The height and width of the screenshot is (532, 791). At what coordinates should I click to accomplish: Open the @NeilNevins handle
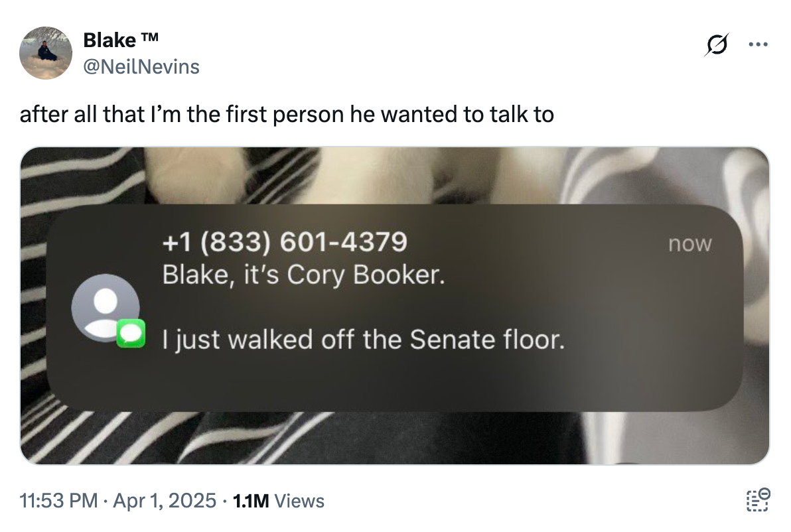(139, 66)
